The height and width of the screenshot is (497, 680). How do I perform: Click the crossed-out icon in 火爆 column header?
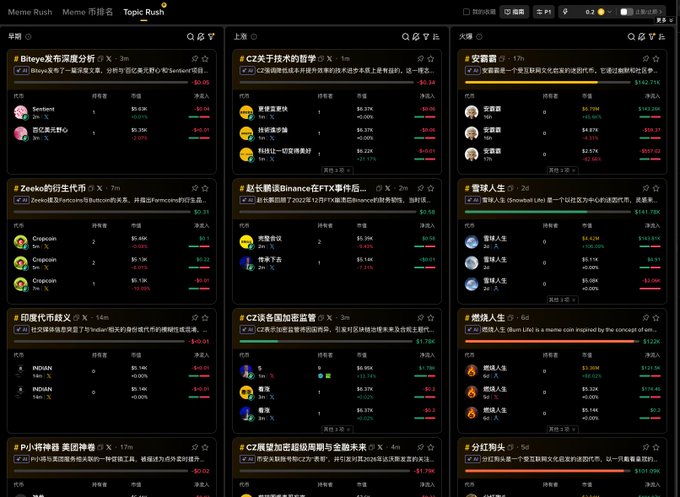pyautogui.click(x=641, y=37)
